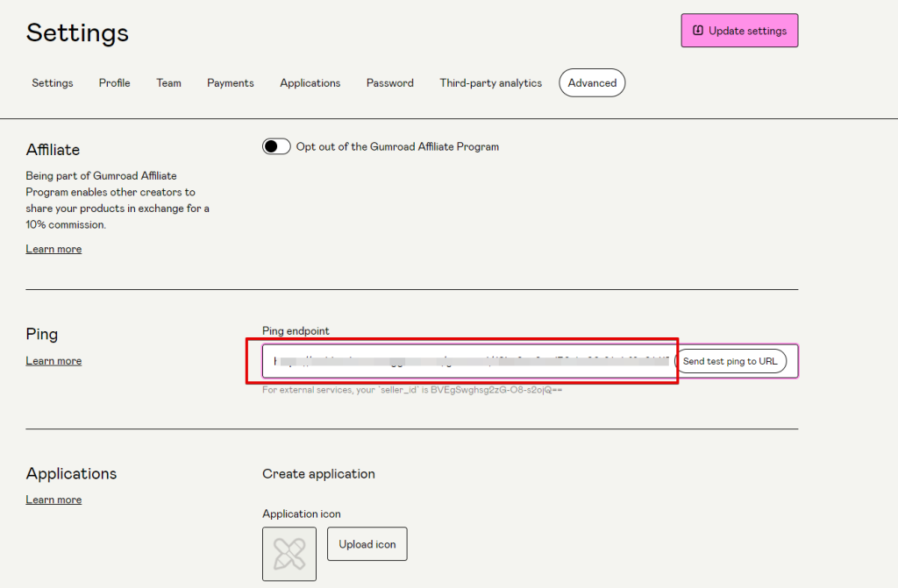Switch to the Password tab
898x588 pixels.
click(x=390, y=83)
